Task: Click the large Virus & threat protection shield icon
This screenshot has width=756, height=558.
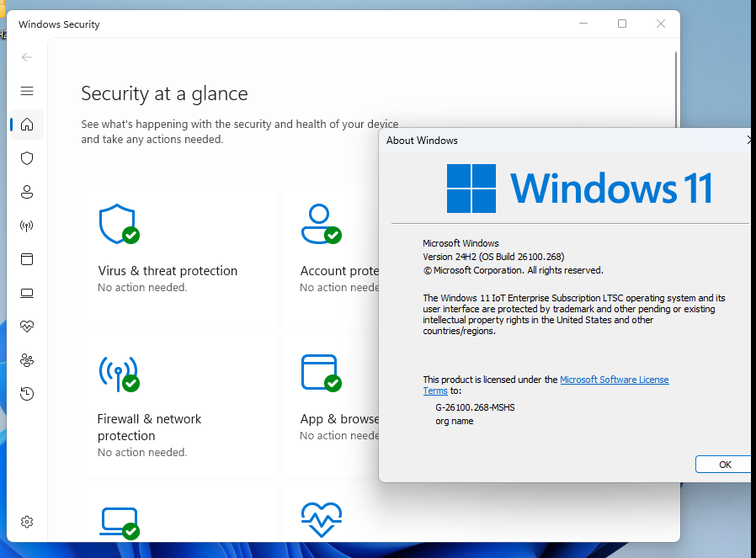Action: (119, 224)
